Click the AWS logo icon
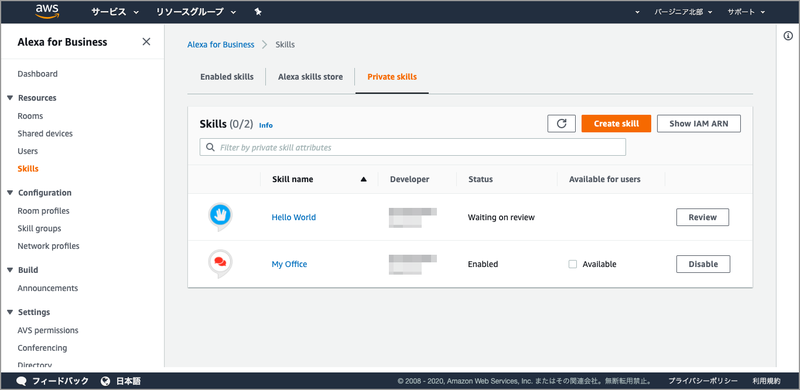800x390 pixels. pyautogui.click(x=47, y=11)
